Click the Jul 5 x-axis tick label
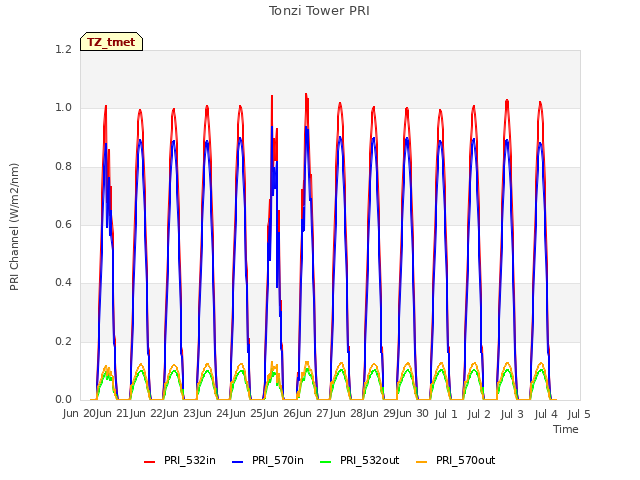Screen dimensions: 640x480 [x=579, y=414]
